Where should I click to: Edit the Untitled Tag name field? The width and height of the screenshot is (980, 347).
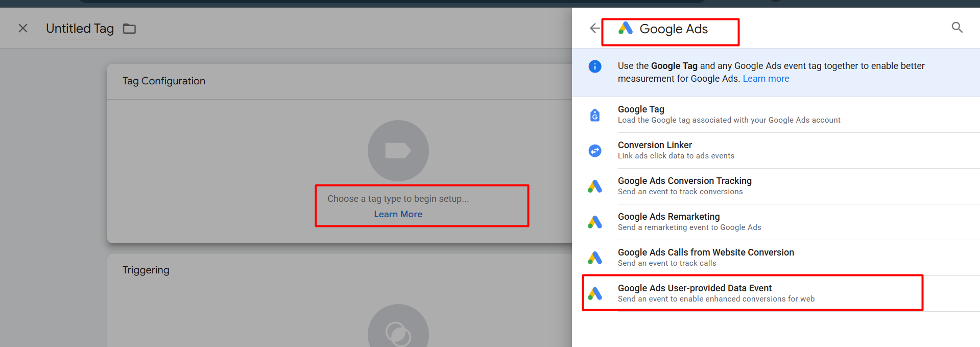[x=80, y=29]
